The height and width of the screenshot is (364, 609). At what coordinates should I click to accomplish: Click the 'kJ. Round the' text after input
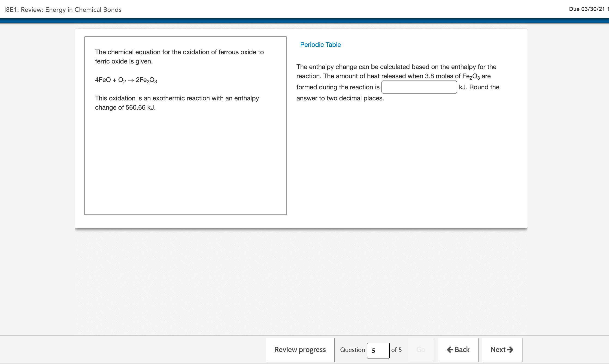point(479,87)
